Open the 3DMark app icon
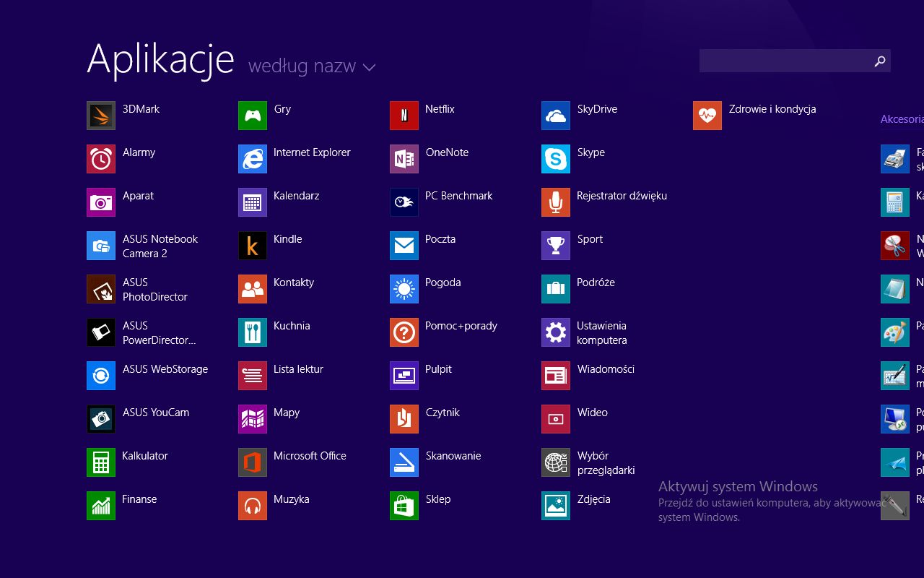The width and height of the screenshot is (924, 578). [101, 116]
